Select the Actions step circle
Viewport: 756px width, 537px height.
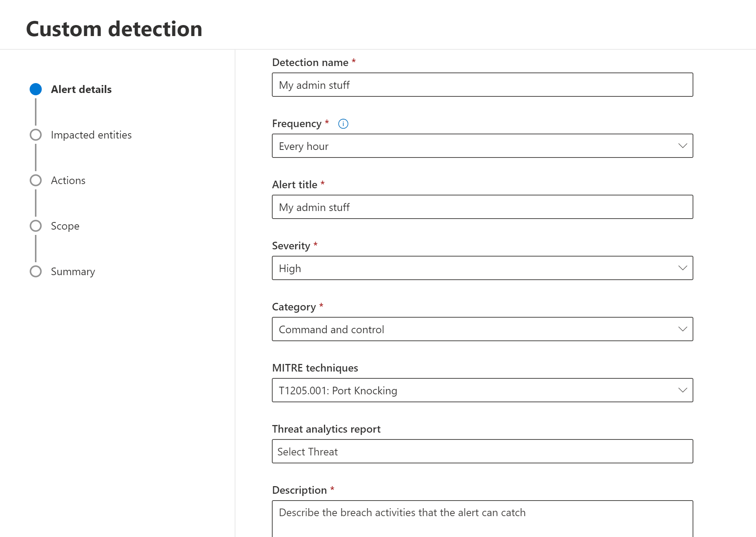tap(36, 180)
